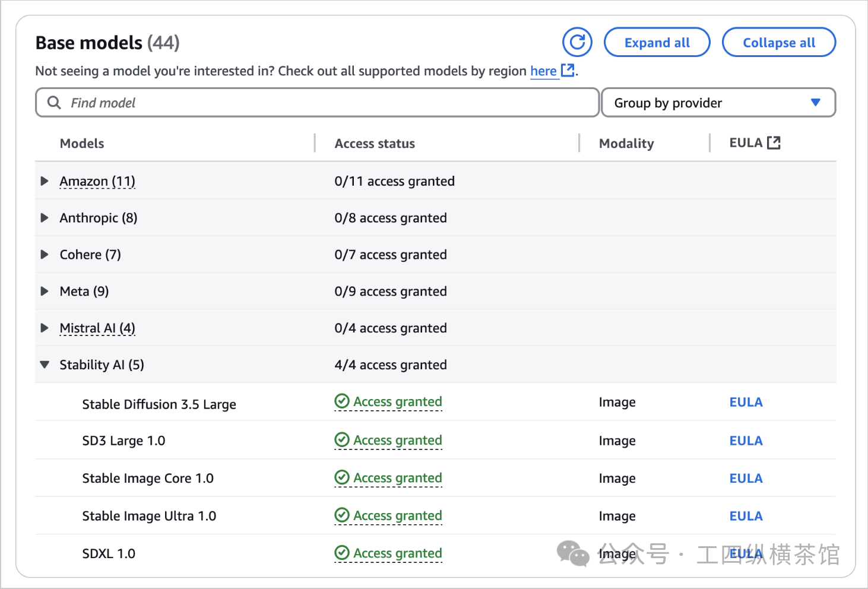Click the Collapse all button
Screen dimensions: 868x589
[778, 43]
